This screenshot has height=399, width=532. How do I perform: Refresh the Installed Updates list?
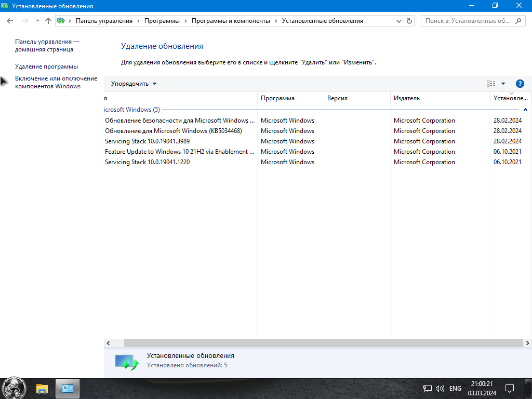(409, 21)
